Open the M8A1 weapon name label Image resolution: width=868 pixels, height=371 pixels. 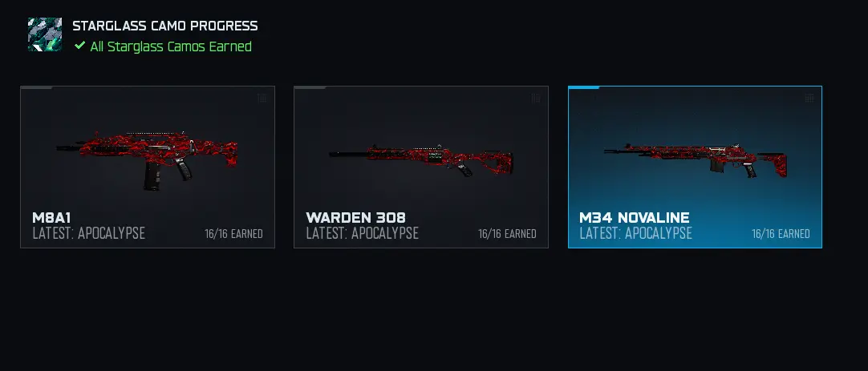point(51,217)
